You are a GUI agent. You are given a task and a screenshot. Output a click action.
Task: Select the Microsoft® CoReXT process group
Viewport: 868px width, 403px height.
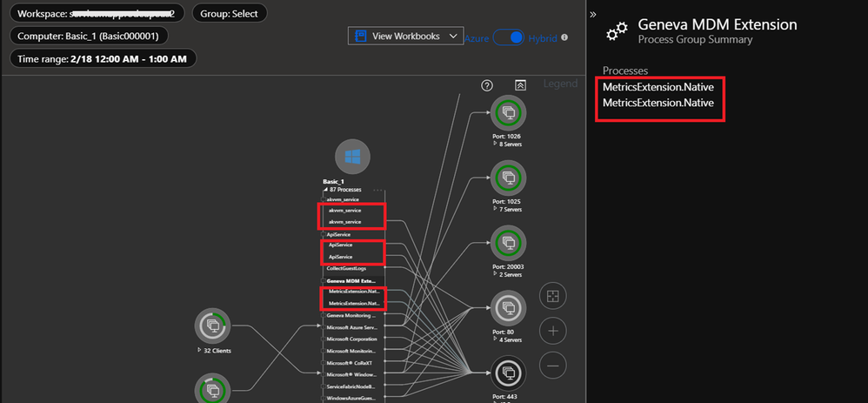coord(348,363)
